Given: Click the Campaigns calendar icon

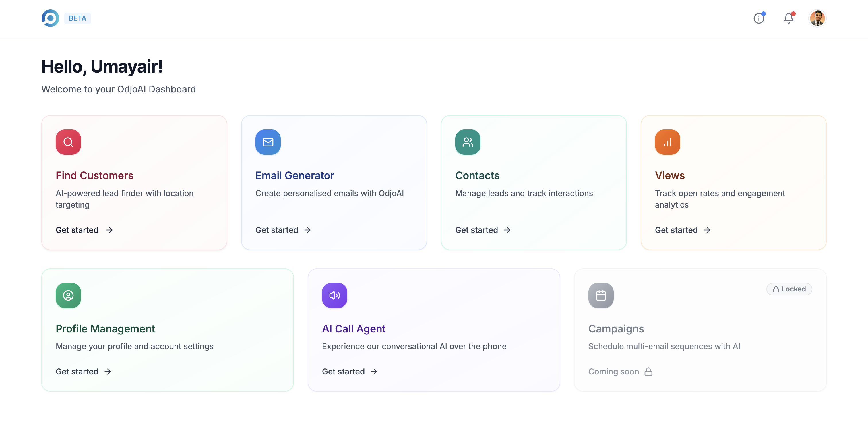Looking at the screenshot, I should click(601, 295).
